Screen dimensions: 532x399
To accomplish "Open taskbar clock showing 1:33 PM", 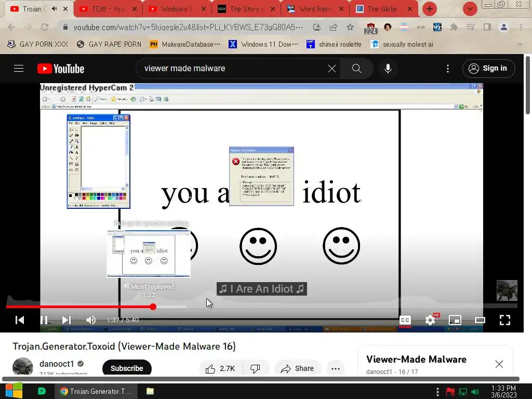I will point(504,392).
